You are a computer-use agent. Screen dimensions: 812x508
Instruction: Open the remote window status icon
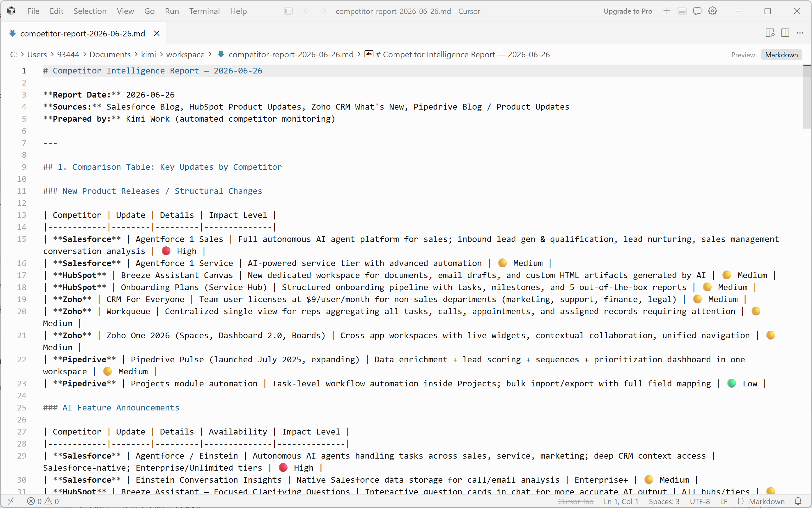pos(11,501)
